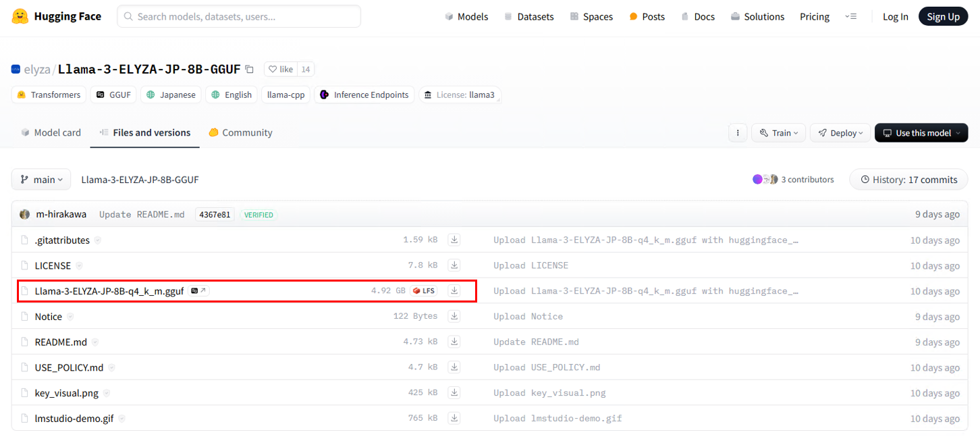The height and width of the screenshot is (445, 980).
Task: Expand the Deploy dropdown
Action: click(x=840, y=132)
